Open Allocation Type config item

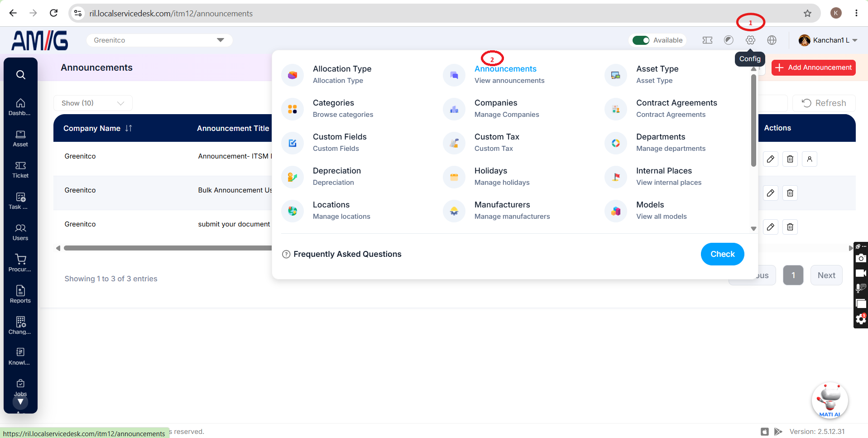pos(342,74)
